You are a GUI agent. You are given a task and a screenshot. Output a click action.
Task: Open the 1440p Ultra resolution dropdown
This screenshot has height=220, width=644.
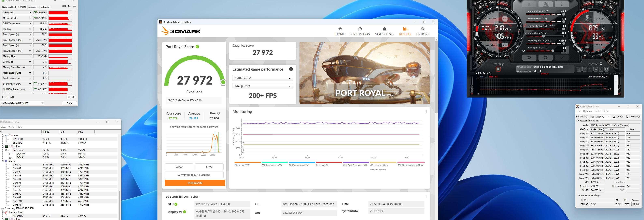coord(263,86)
